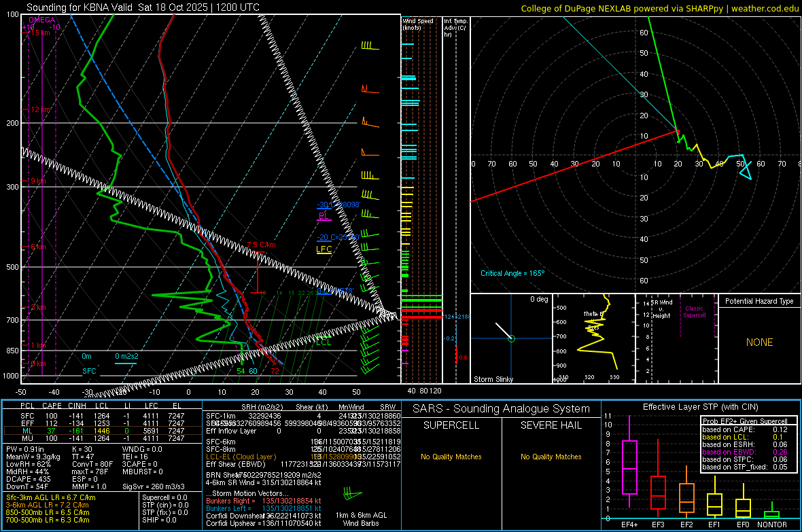Click the 'SARS - Sounding Analogue System' title

pyautogui.click(x=501, y=409)
